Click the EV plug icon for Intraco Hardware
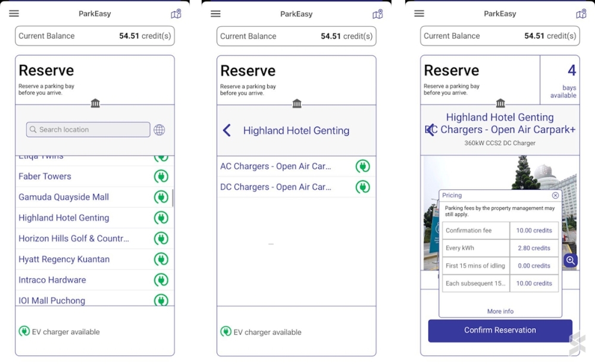 (161, 280)
